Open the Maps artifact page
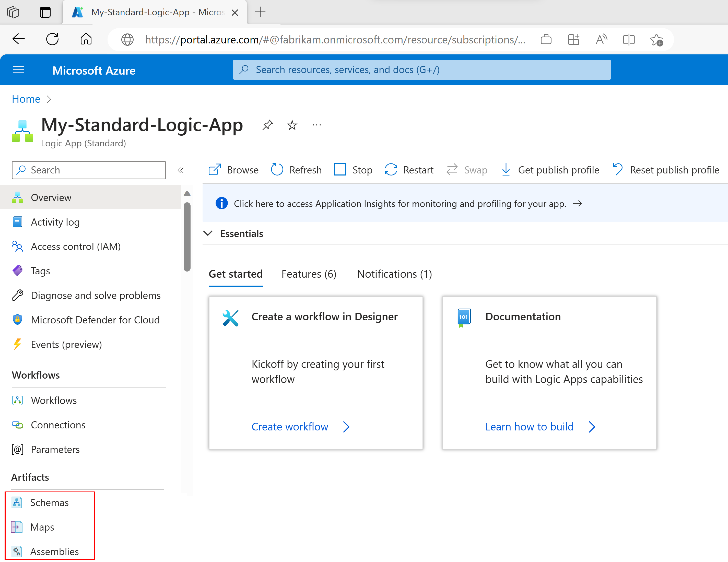This screenshot has height=562, width=728. (x=42, y=527)
